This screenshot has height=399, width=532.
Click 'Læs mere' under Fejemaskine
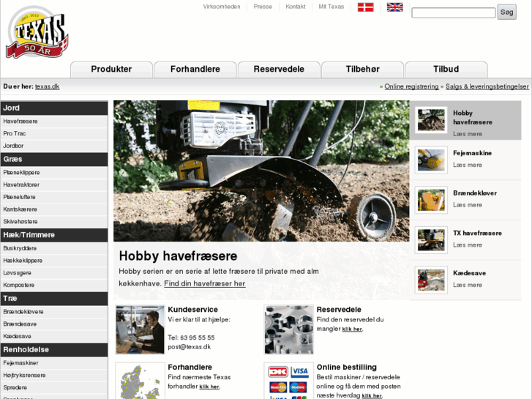(x=468, y=165)
